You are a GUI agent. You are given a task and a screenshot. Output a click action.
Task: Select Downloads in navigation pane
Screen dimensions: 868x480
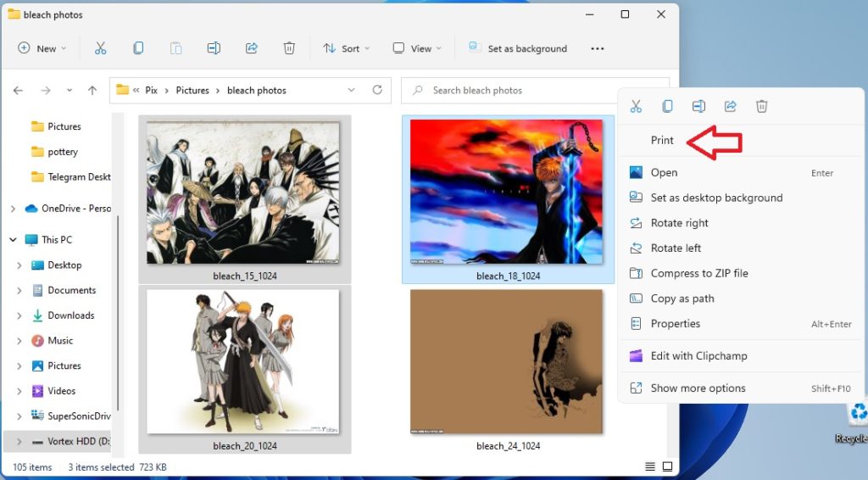tap(63, 315)
